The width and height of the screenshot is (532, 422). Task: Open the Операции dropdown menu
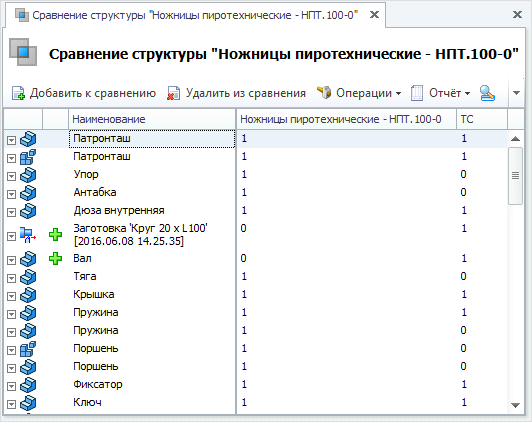(x=359, y=93)
